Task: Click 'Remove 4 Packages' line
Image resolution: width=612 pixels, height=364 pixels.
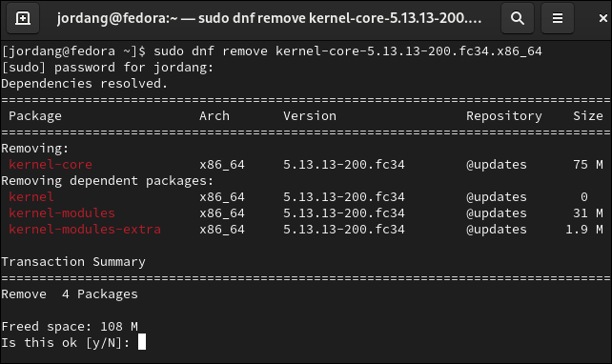Action: click(70, 294)
